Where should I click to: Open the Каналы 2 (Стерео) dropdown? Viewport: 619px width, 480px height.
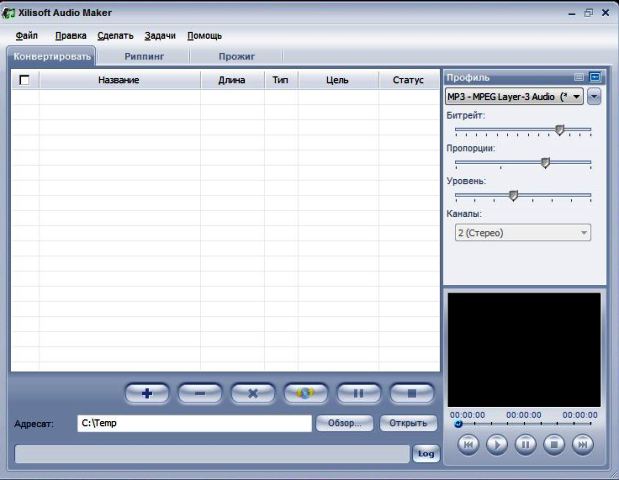[x=523, y=232]
